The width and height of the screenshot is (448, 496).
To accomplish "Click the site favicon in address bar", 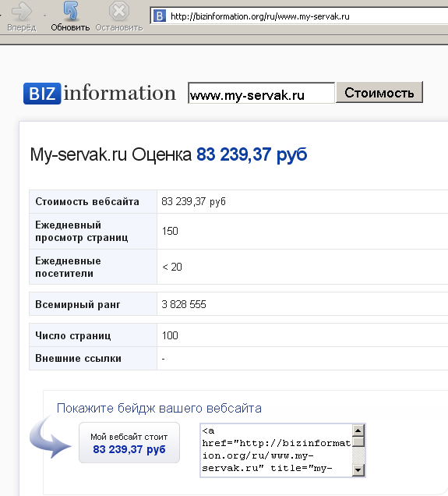I will (x=160, y=16).
